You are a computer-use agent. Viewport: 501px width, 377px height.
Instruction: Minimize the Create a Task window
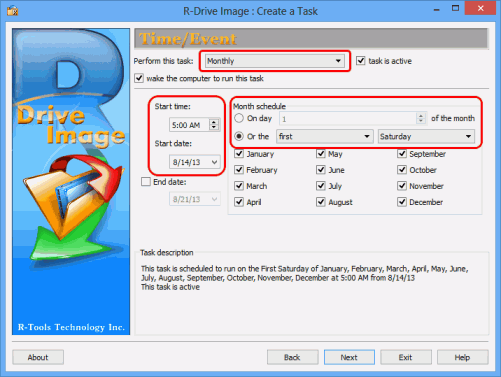(x=436, y=10)
